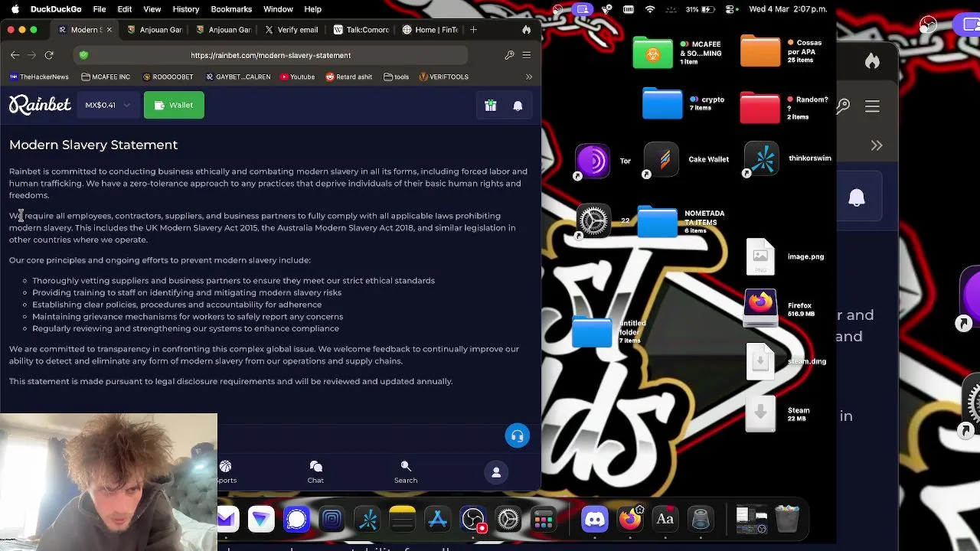Image resolution: width=980 pixels, height=551 pixels.
Task: Open App Store from the Dock
Action: 438,520
